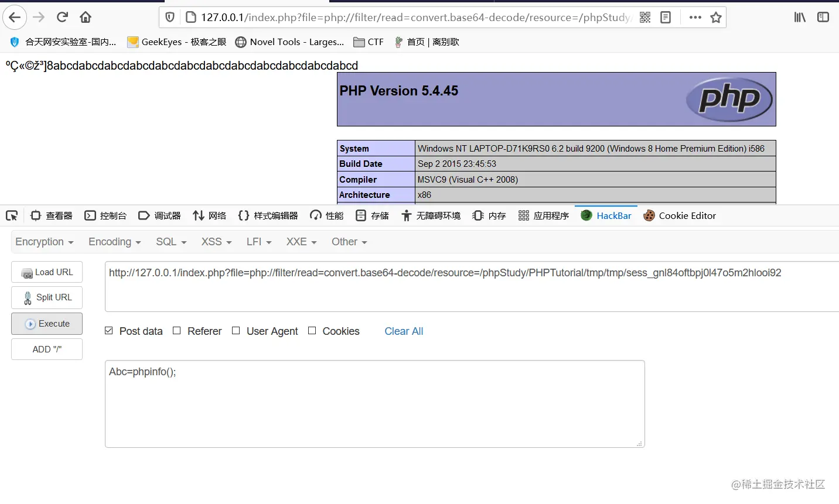The image size is (839, 504).
Task: Switch to 无障碍环境 accessibility tab
Action: [x=431, y=215]
